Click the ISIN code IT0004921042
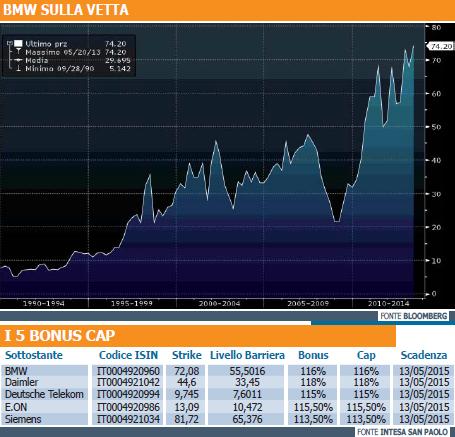 129,382
